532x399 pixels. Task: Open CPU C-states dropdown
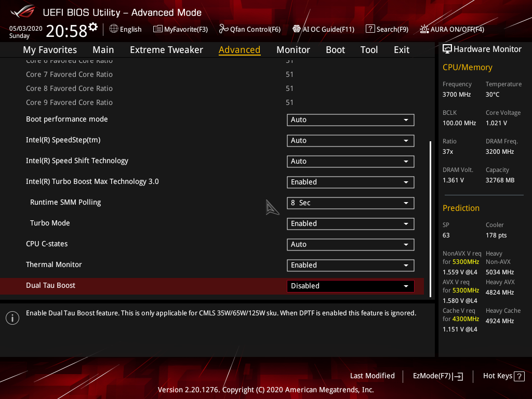coord(351,244)
